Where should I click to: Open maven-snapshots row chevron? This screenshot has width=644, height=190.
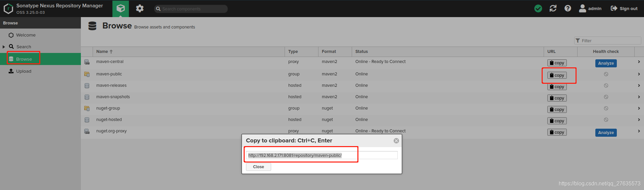click(x=639, y=97)
